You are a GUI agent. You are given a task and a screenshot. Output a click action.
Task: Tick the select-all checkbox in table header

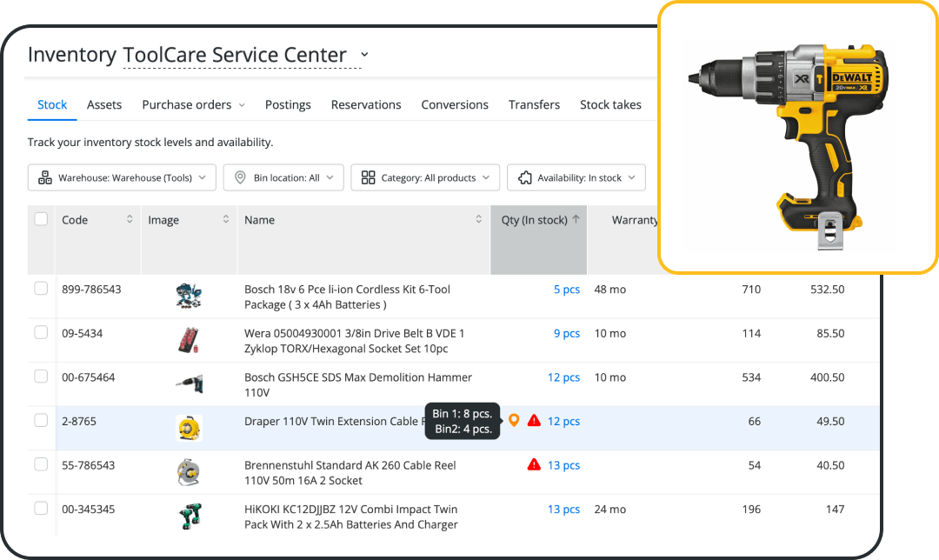click(x=41, y=219)
